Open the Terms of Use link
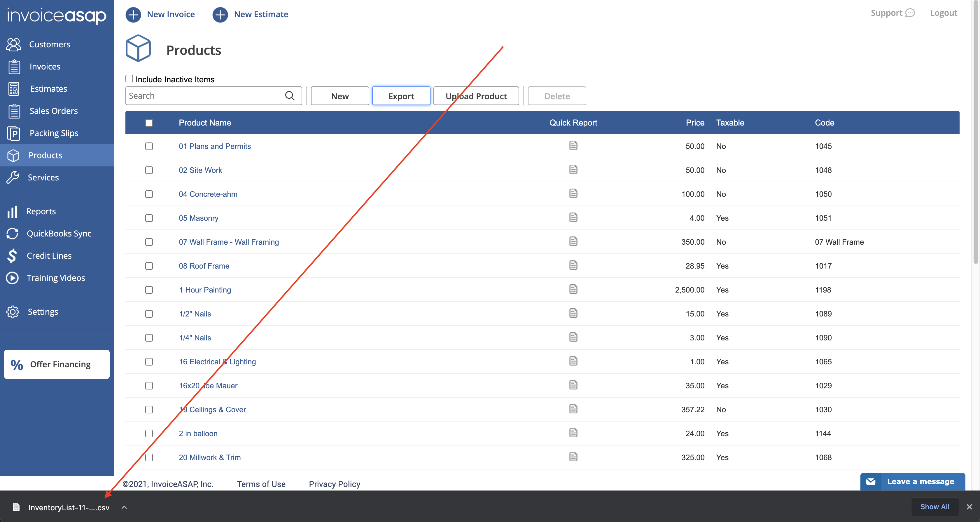This screenshot has height=522, width=980. [261, 484]
